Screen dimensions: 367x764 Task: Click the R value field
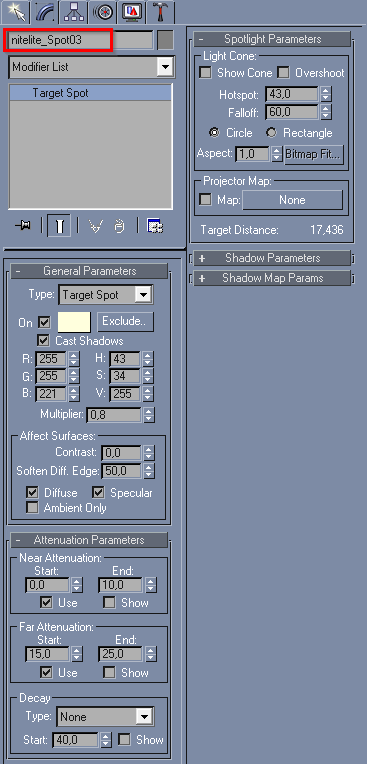click(x=52, y=360)
